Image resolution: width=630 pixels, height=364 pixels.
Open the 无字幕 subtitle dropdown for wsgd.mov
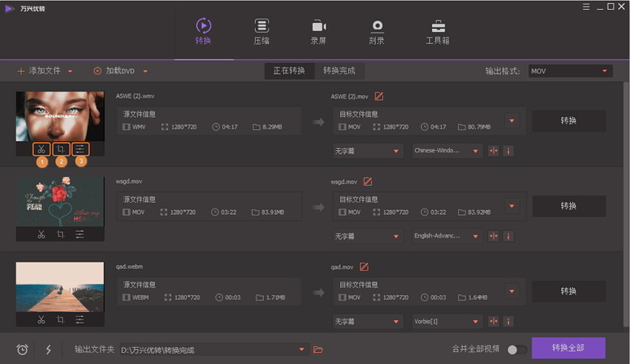coord(367,236)
